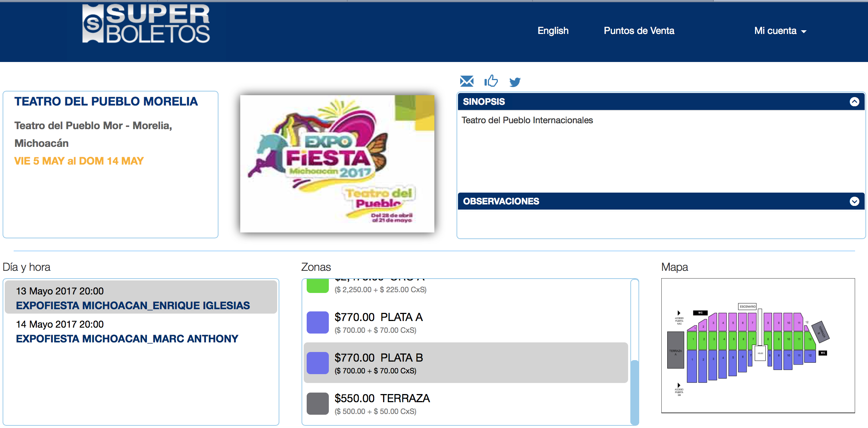Click the '($ 2,250.00 + $ 225.00 CxS)' price detail
The image size is (868, 428).
coord(380,290)
